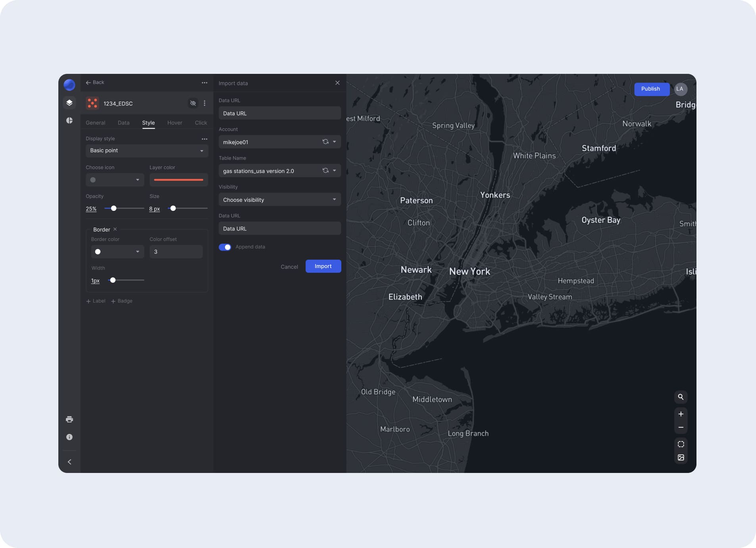The image size is (756, 548).
Task: Expand the Account mikejoe01 dropdown arrow
Action: (x=334, y=142)
